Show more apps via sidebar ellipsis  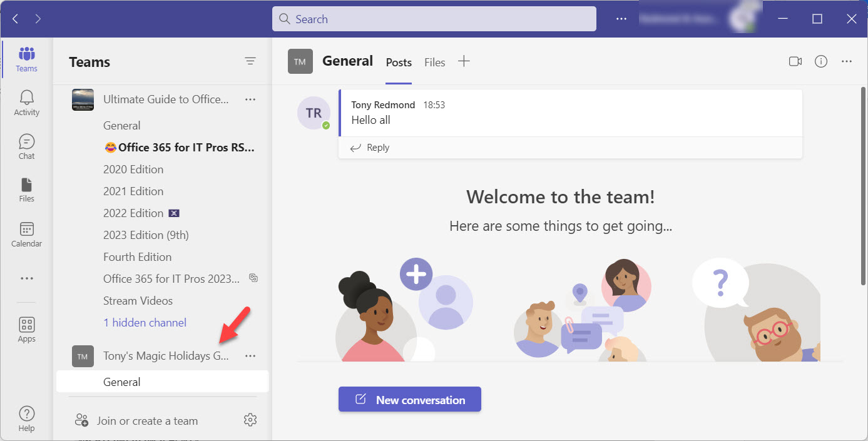click(x=26, y=278)
